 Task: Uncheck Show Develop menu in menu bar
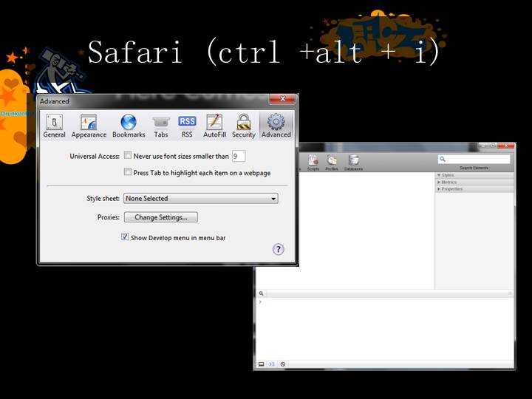pyautogui.click(x=125, y=237)
